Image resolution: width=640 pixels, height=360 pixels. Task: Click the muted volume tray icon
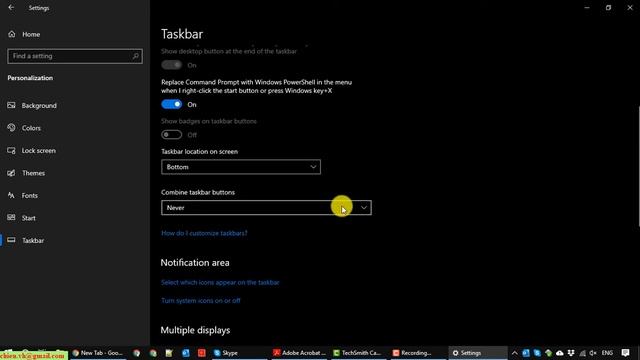click(593, 353)
